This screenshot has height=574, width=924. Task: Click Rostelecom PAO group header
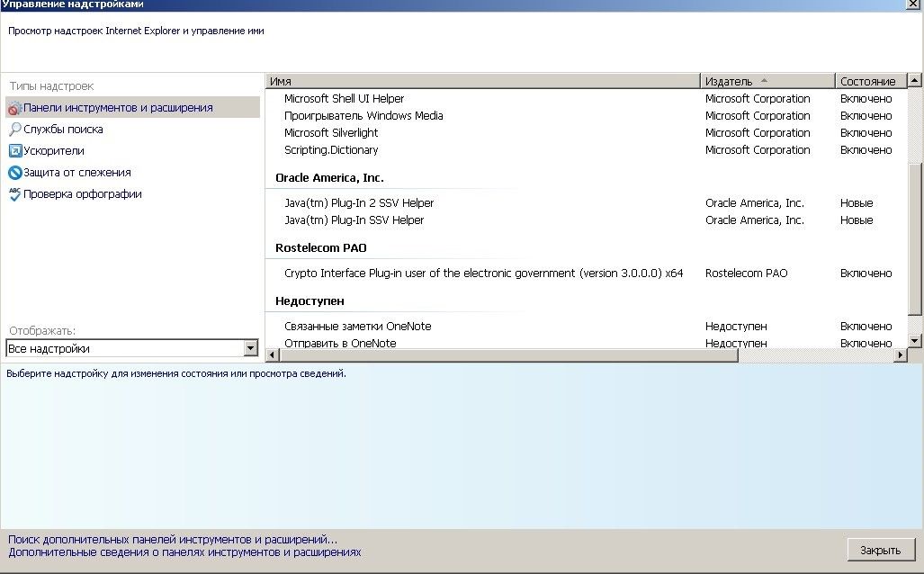[x=321, y=247]
